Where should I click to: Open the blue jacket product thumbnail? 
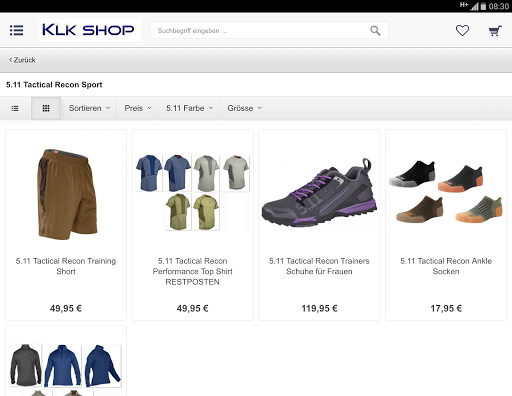pos(63,366)
